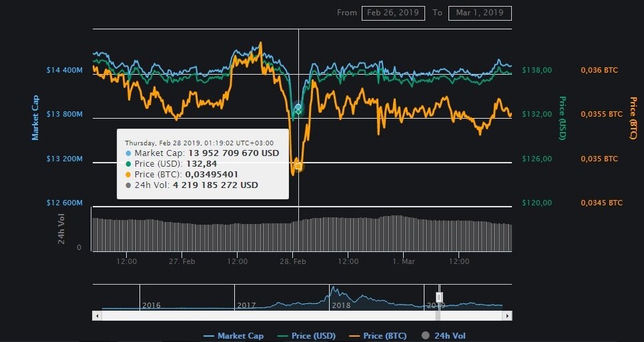Click the navigator scroll right arrow
Viewport: 644px width, 342px height.
[507, 316]
